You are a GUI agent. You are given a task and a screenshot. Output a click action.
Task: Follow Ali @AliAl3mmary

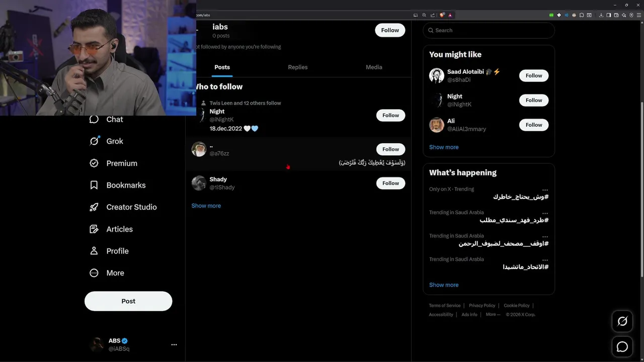[534, 125]
